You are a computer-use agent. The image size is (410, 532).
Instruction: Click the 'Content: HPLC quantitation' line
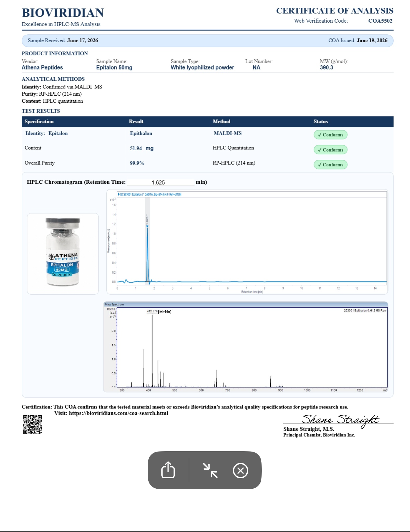[52, 101]
